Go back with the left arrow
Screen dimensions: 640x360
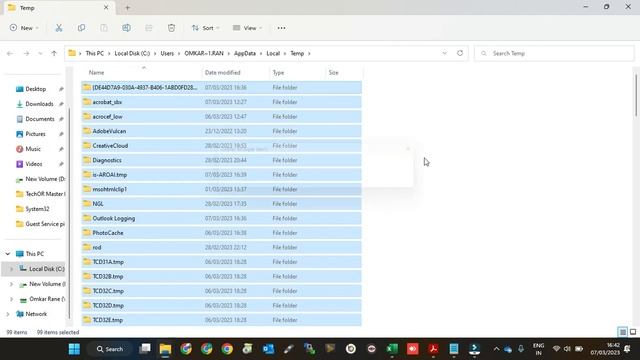pyautogui.click(x=10, y=53)
